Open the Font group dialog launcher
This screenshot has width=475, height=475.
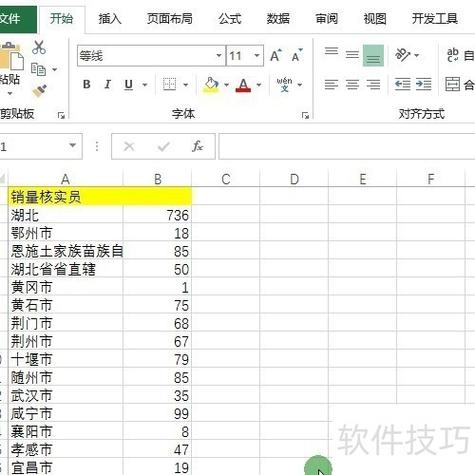point(305,116)
